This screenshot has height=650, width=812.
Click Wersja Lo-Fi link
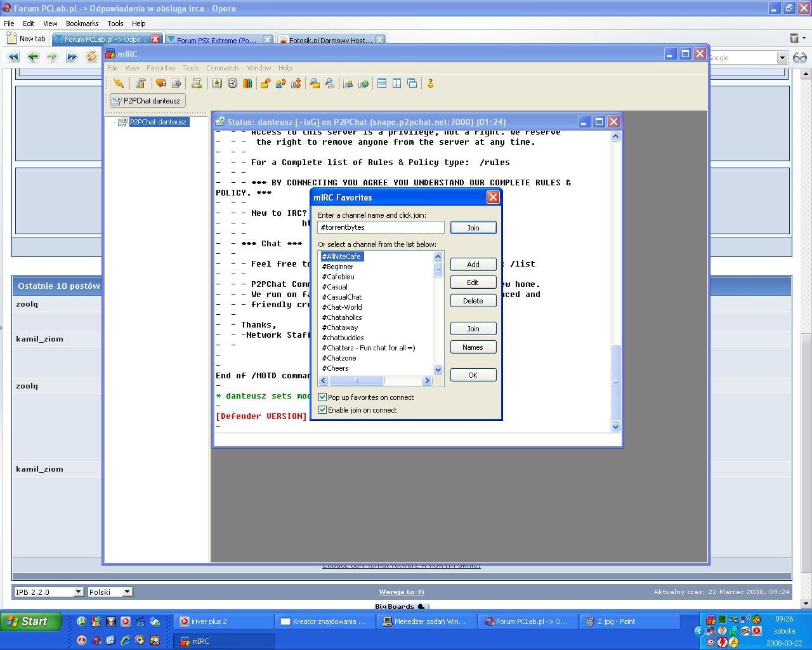click(x=402, y=592)
